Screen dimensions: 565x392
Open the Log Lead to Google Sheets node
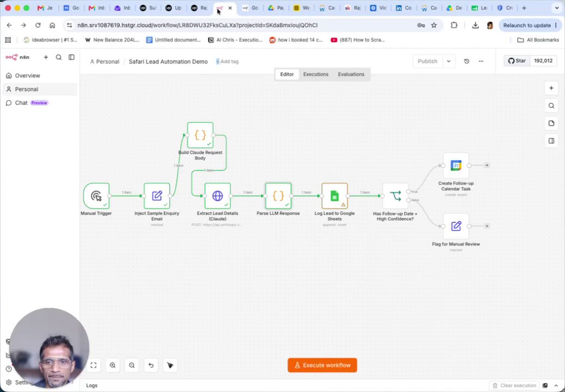pyautogui.click(x=334, y=195)
